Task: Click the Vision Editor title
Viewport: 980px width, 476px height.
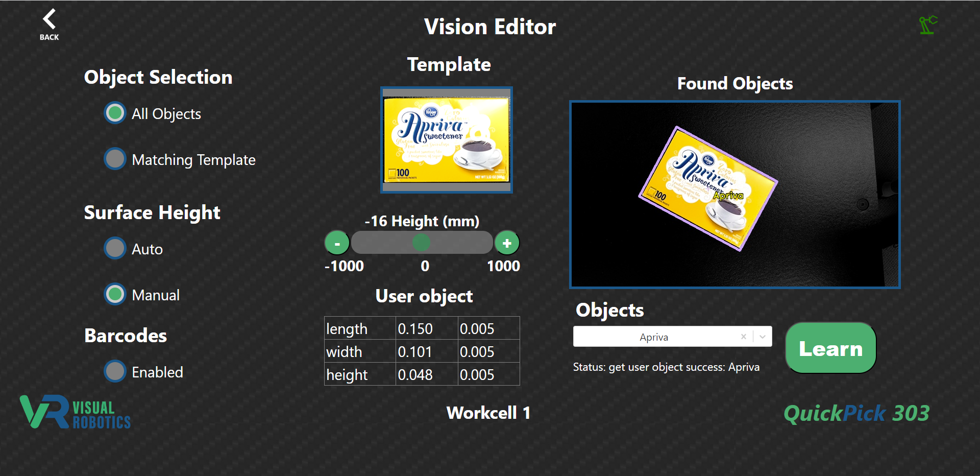Action: coord(489,27)
